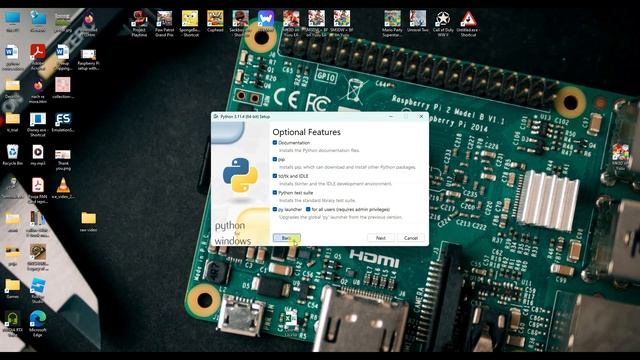
Task: Minimize the Python Setup window
Action: click(x=391, y=117)
